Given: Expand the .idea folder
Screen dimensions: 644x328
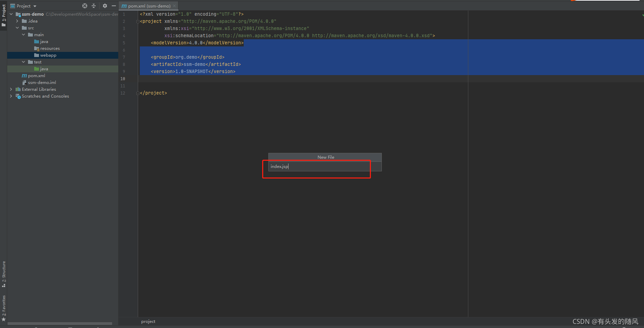Looking at the screenshot, I should [17, 21].
